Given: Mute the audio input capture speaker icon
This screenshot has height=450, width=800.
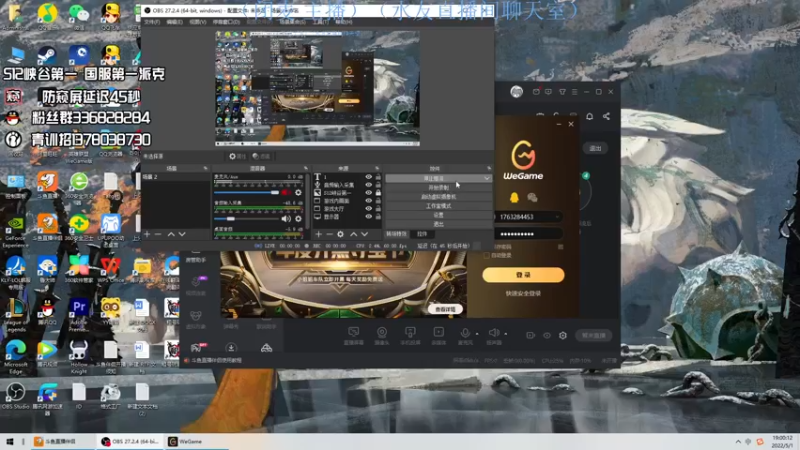Looking at the screenshot, I should click(x=286, y=218).
